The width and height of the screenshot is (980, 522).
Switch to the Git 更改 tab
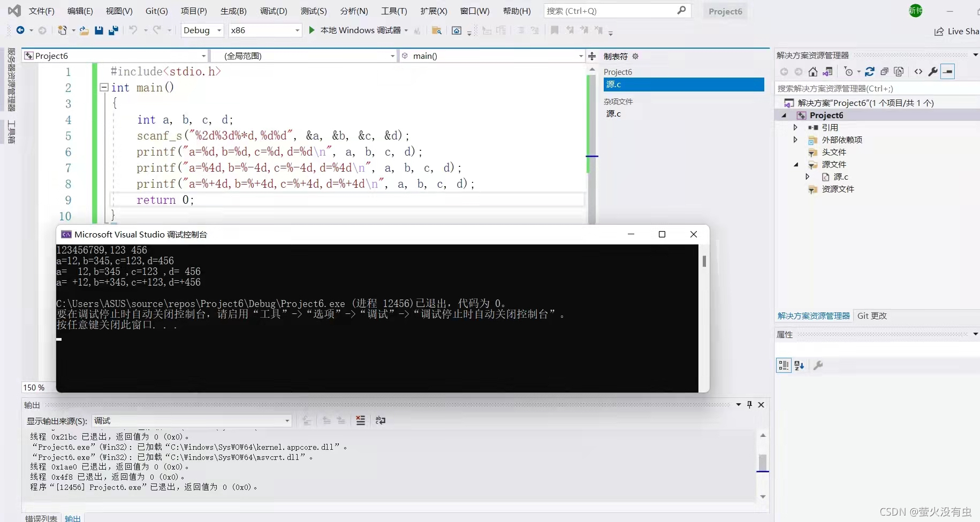[872, 316]
